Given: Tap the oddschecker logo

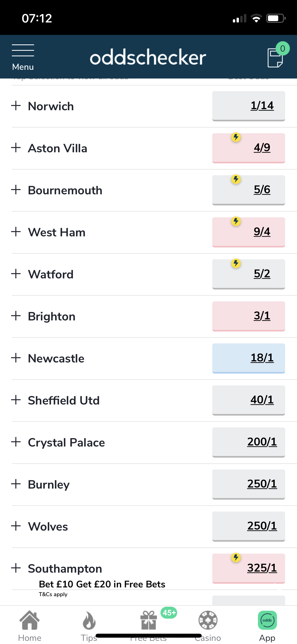Looking at the screenshot, I should coord(148,57).
